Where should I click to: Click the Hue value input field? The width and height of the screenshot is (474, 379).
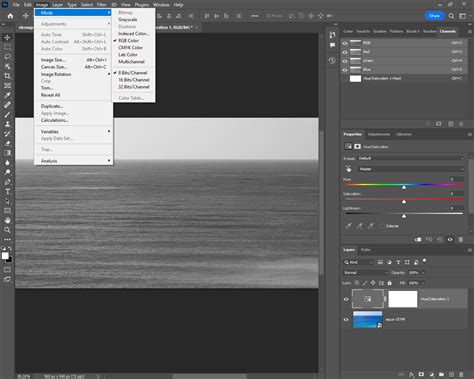456,179
